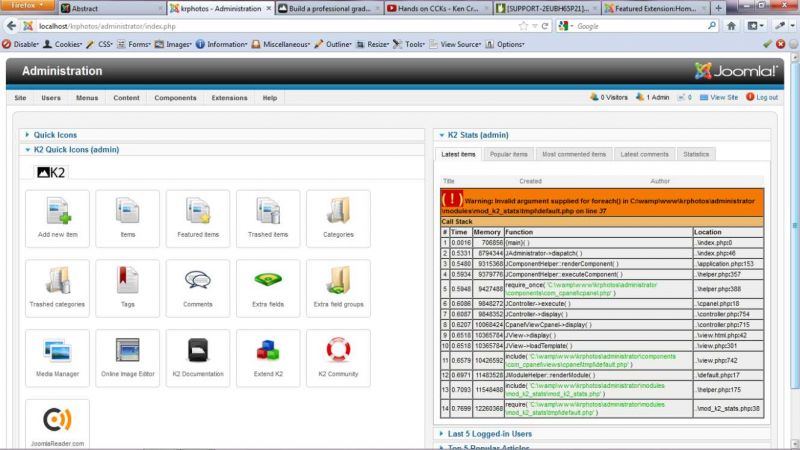
Task: Open the Extend K2 icon
Action: tap(268, 358)
